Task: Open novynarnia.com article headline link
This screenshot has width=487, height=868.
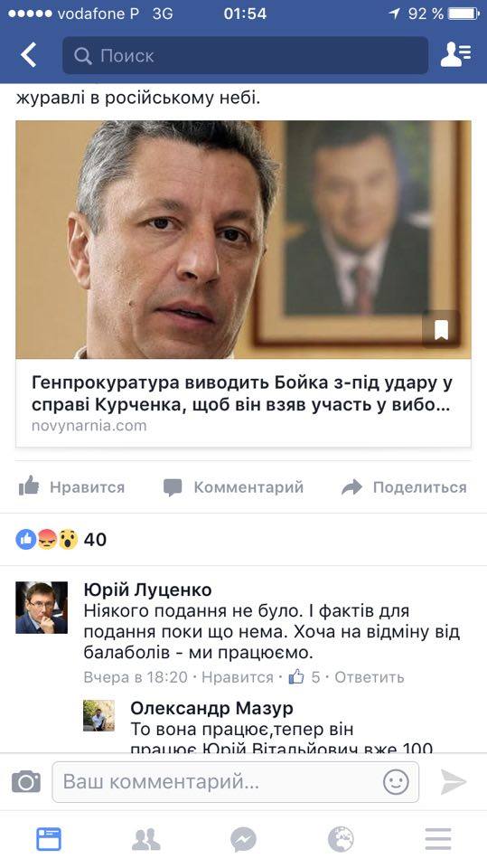Action: (241, 393)
